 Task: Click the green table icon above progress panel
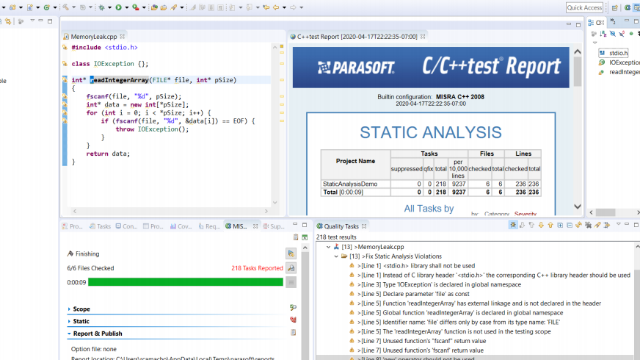coord(305,237)
